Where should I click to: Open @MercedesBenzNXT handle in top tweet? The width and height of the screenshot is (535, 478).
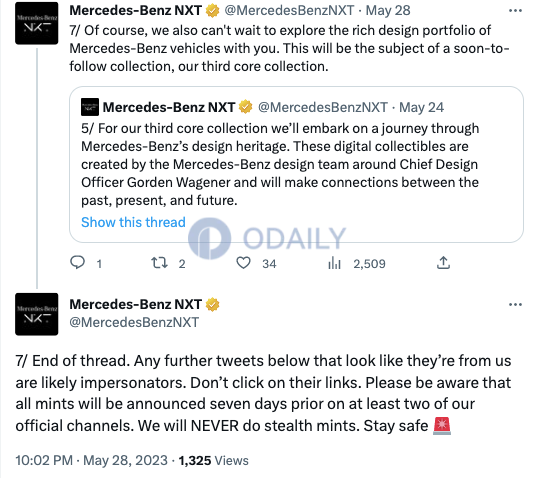point(289,11)
